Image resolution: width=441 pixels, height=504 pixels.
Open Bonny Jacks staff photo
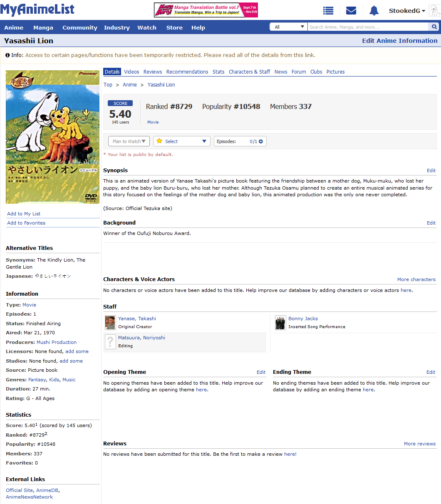pos(280,323)
